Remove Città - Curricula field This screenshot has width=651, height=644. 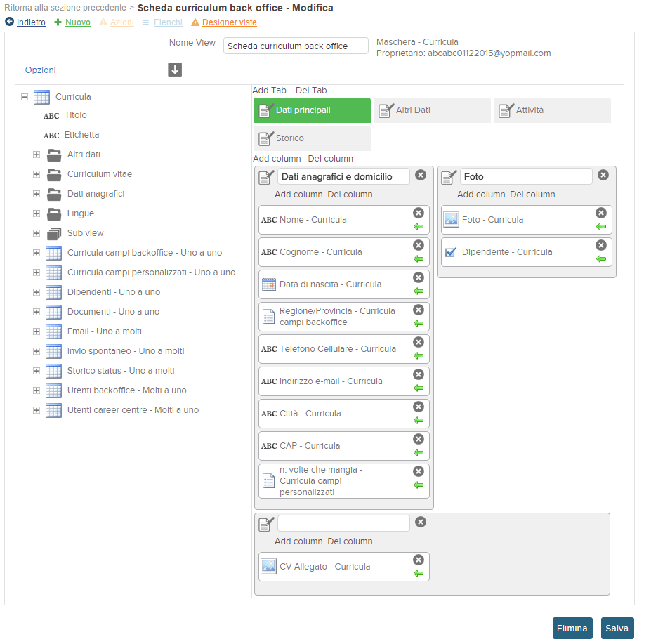418,407
